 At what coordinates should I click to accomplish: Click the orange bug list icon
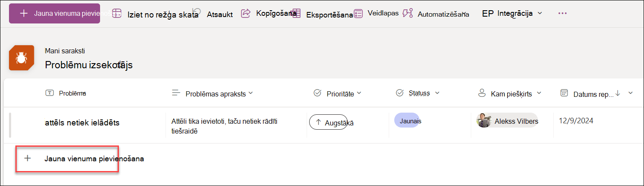pyautogui.click(x=21, y=58)
